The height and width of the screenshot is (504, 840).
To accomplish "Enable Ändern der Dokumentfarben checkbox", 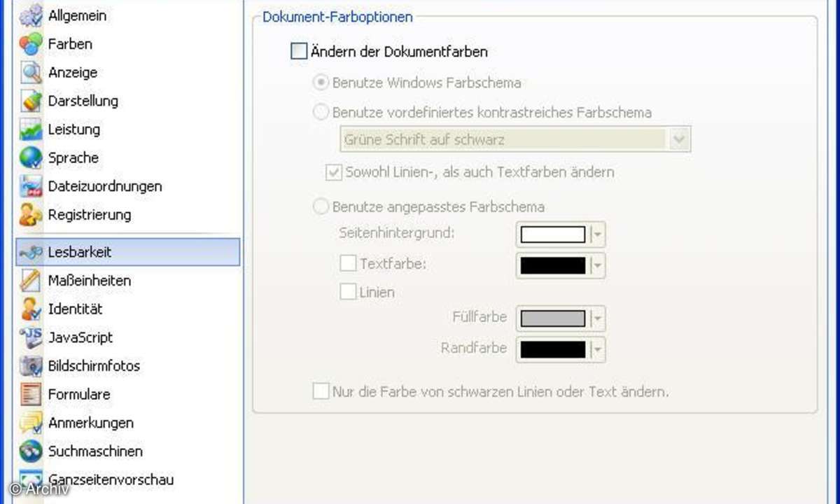I will tap(299, 51).
